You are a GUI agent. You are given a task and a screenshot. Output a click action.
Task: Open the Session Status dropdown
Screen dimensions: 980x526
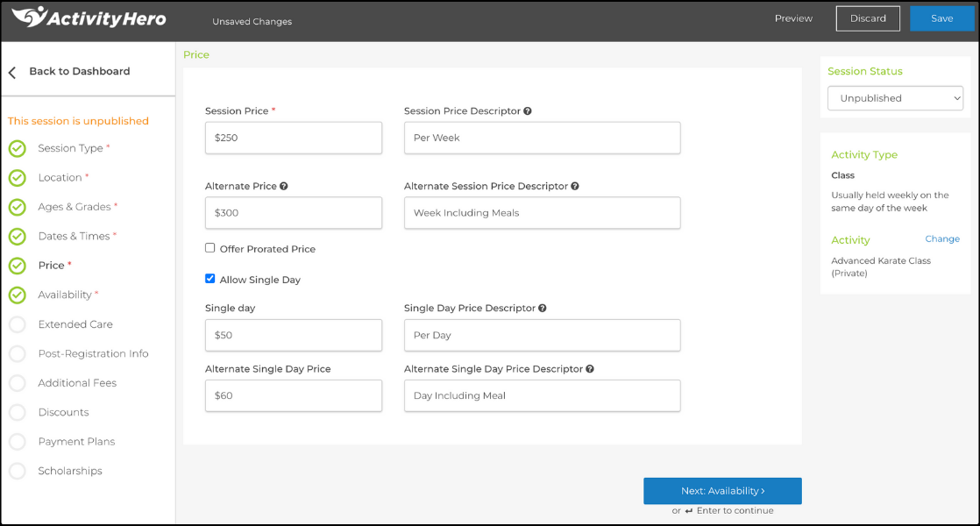coord(895,98)
